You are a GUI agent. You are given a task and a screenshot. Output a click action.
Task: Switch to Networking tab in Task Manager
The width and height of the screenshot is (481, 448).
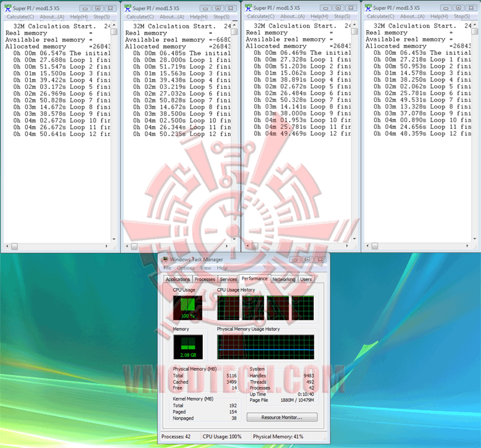(284, 280)
